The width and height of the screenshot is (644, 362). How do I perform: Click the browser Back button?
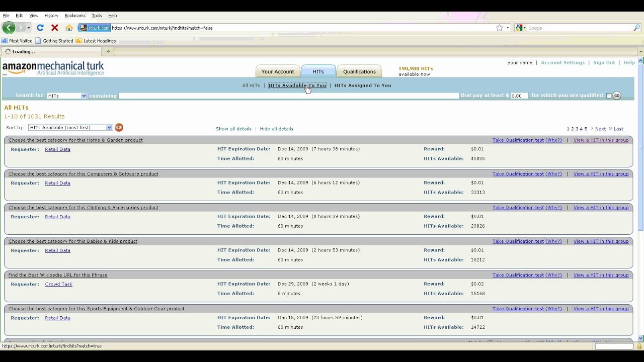[9, 28]
